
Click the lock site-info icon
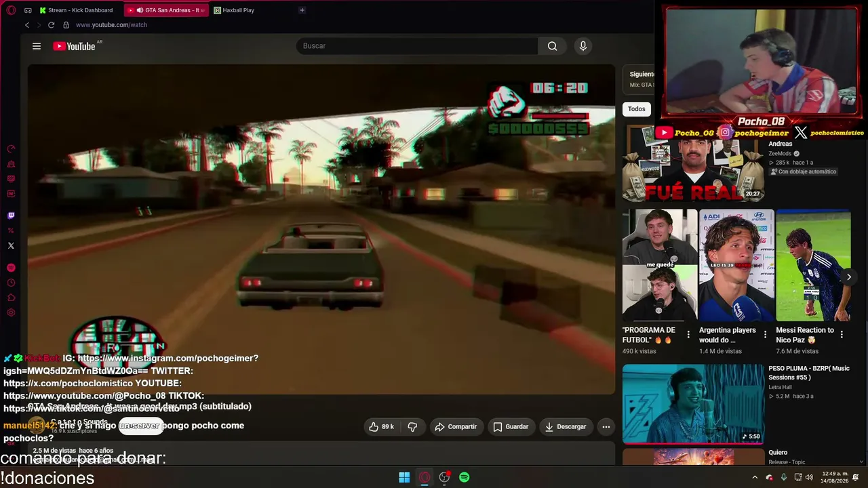point(66,25)
